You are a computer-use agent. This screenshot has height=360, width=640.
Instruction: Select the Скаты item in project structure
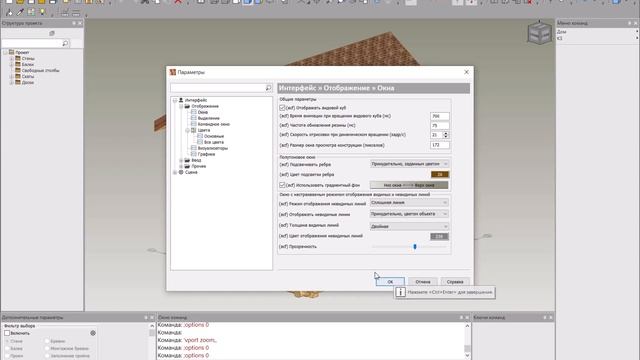tap(28, 76)
